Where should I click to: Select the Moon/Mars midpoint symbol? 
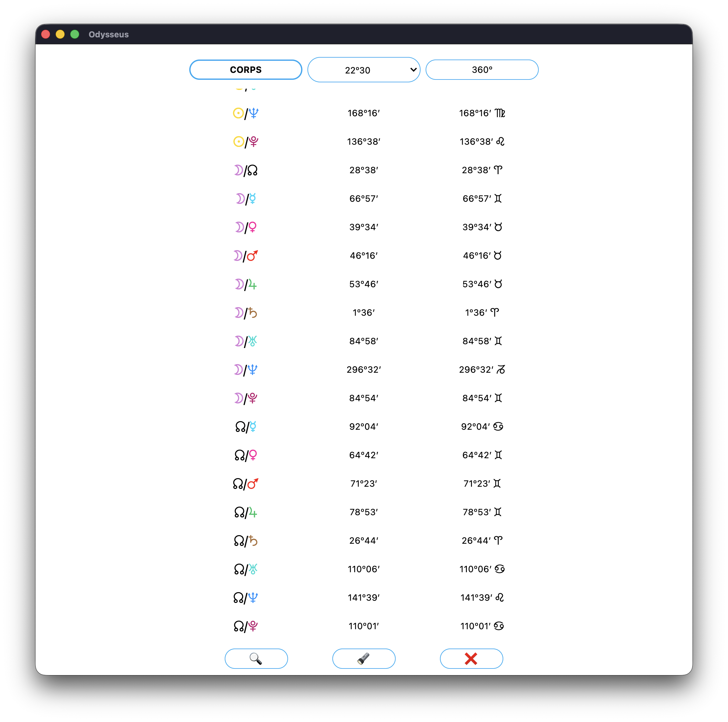coord(246,256)
